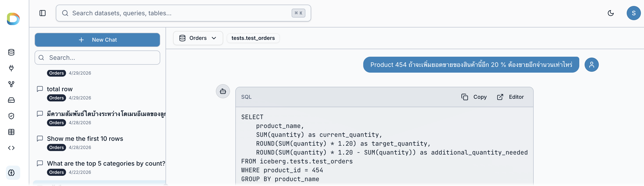Viewport: 644px width, 186px height.
Task: Click the app logo icon
Action: click(13, 19)
